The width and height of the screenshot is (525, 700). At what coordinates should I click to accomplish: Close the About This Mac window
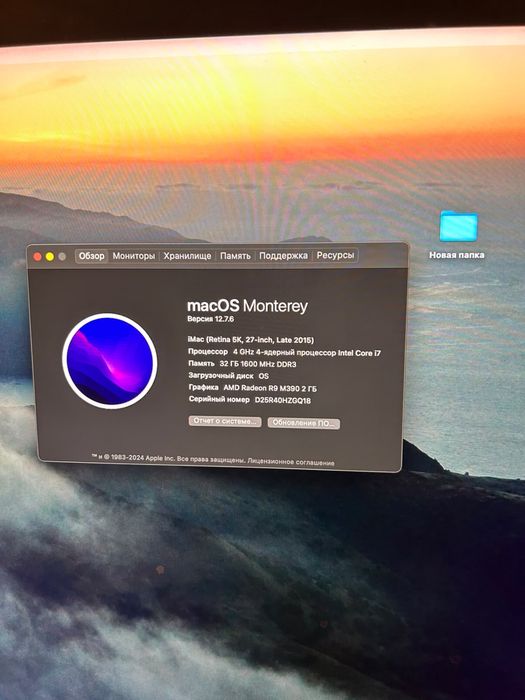pos(38,257)
